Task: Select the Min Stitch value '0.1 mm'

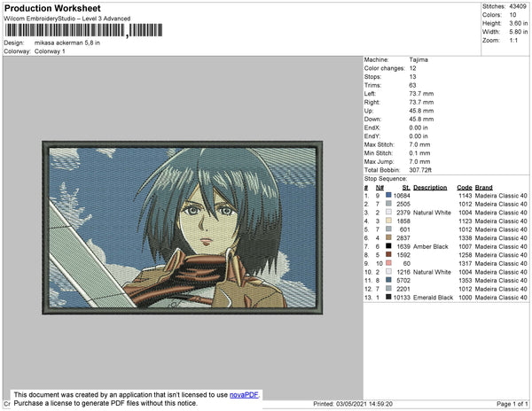Action: click(x=419, y=153)
